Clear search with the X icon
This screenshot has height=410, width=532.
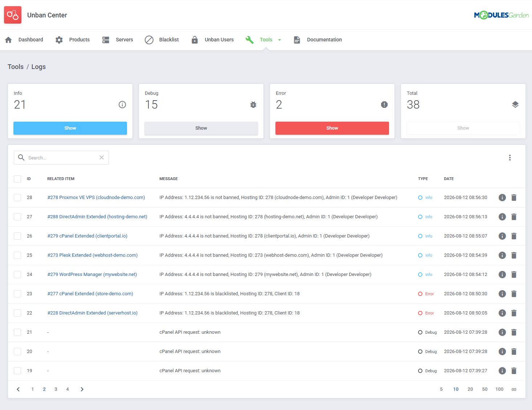pos(102,158)
